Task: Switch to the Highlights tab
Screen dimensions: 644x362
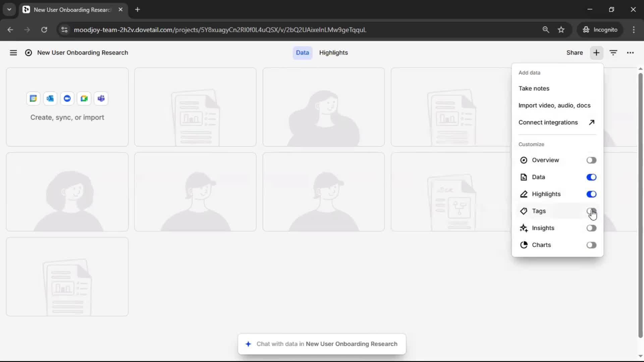Action: pos(333,53)
